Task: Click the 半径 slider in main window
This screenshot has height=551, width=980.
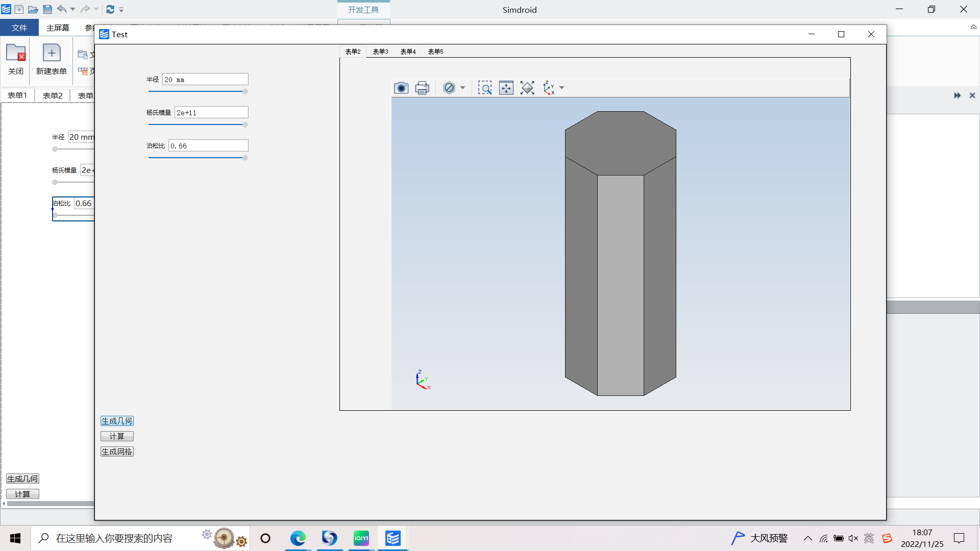Action: tap(73, 149)
